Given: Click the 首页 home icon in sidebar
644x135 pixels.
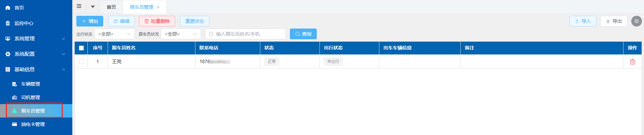Looking at the screenshot, I should click(x=8, y=8).
